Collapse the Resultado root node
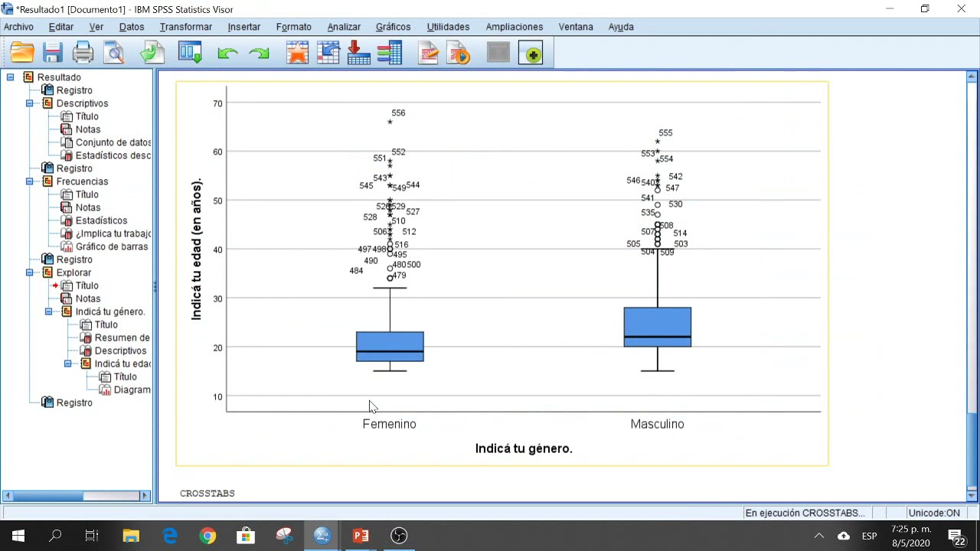This screenshot has height=551, width=980. (x=10, y=77)
